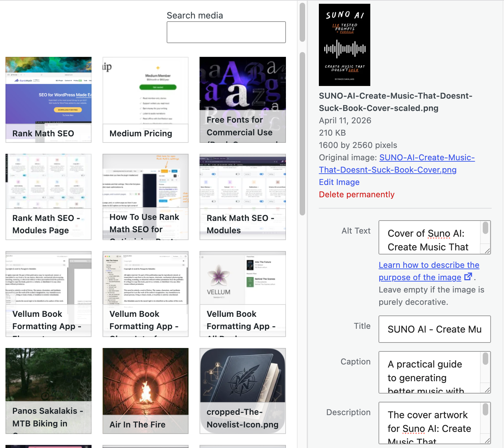The width and height of the screenshot is (504, 448).
Task: Grab the Description textarea resize handle
Action: pos(487,440)
